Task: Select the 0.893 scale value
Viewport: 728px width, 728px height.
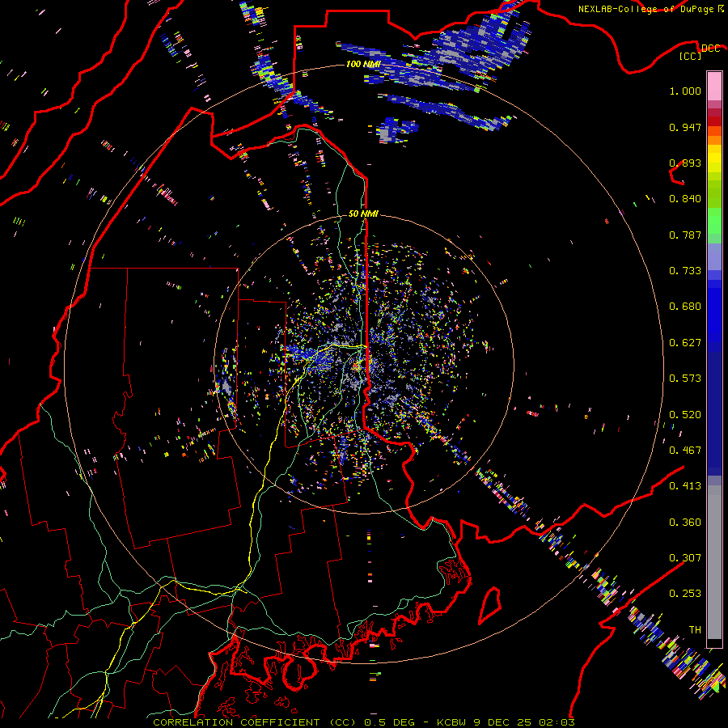Action: [685, 163]
